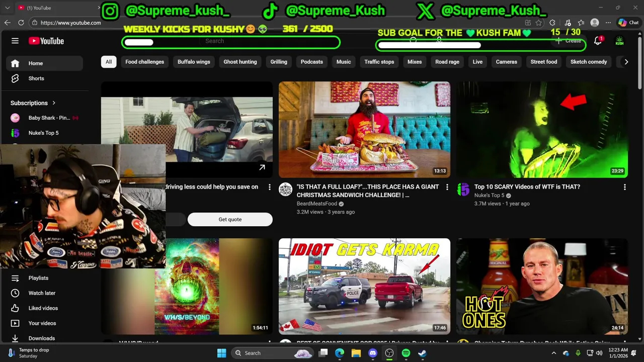Open options for the Christmas Sandwich video

click(447, 187)
